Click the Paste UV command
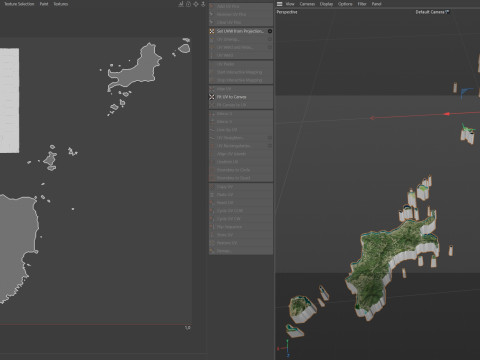This screenshot has width=480, height=360. pyautogui.click(x=241, y=195)
